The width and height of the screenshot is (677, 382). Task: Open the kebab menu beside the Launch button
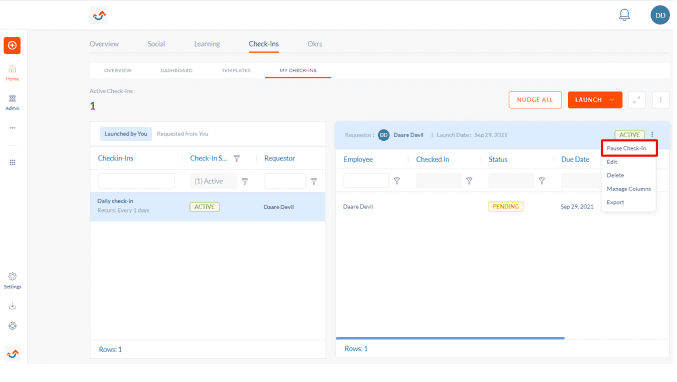[x=660, y=100]
